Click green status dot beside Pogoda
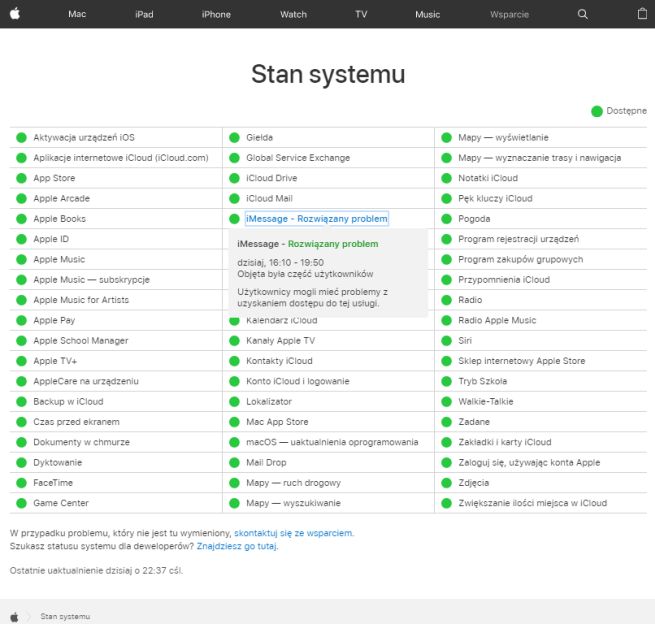 tap(447, 219)
